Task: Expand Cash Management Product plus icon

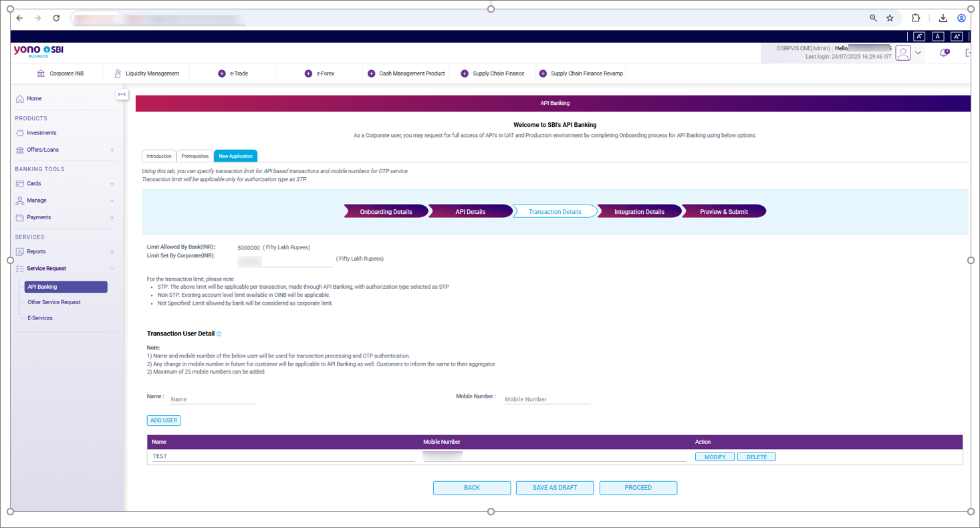Action: [371, 74]
